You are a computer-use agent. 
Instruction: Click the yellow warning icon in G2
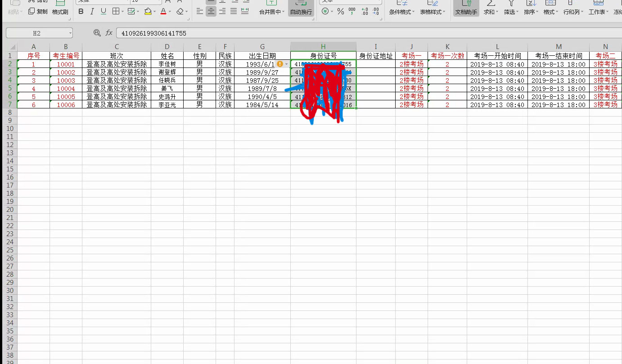pos(280,64)
